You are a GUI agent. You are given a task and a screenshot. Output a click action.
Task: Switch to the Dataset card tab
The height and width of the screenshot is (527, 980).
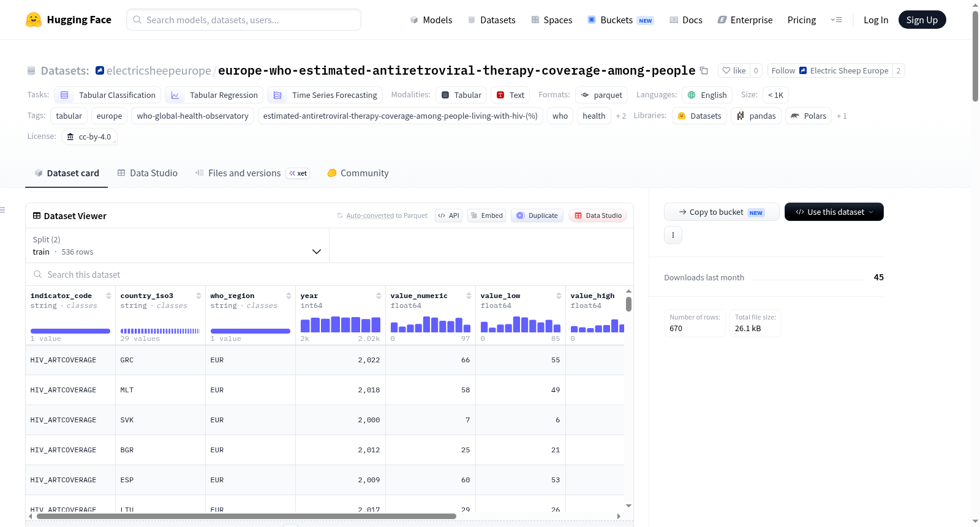[x=67, y=173]
